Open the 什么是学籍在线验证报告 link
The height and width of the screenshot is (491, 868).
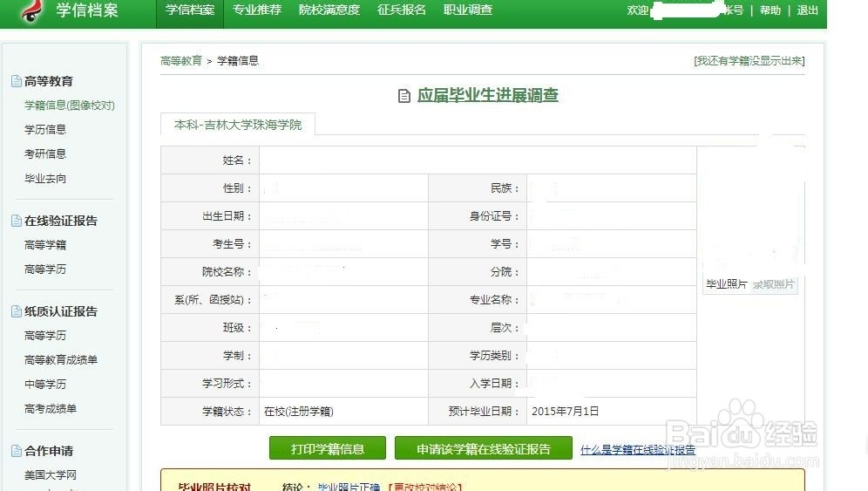point(638,450)
